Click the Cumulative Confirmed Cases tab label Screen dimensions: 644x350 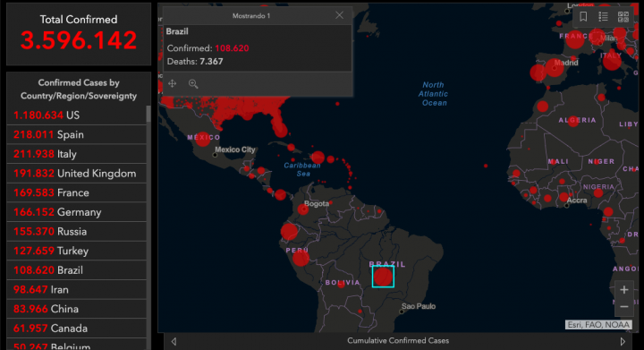coord(398,340)
